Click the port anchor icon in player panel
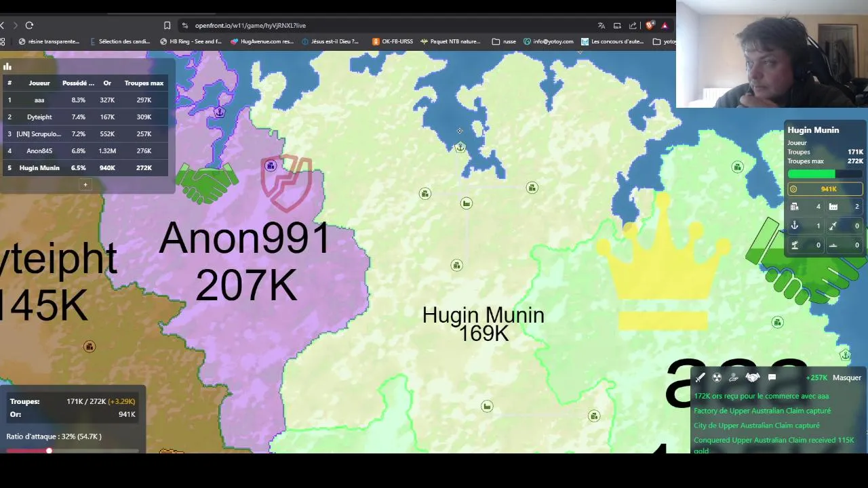The image size is (868, 488). (795, 226)
